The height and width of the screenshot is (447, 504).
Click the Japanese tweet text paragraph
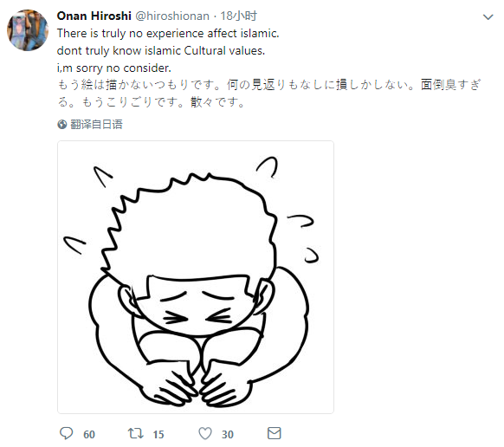(x=268, y=94)
